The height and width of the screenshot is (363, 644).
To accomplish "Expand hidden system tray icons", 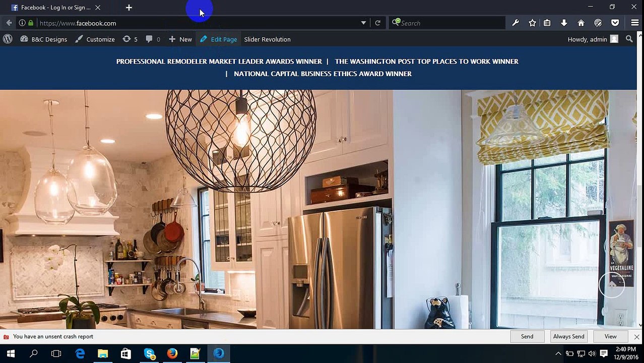I will pos(558,353).
